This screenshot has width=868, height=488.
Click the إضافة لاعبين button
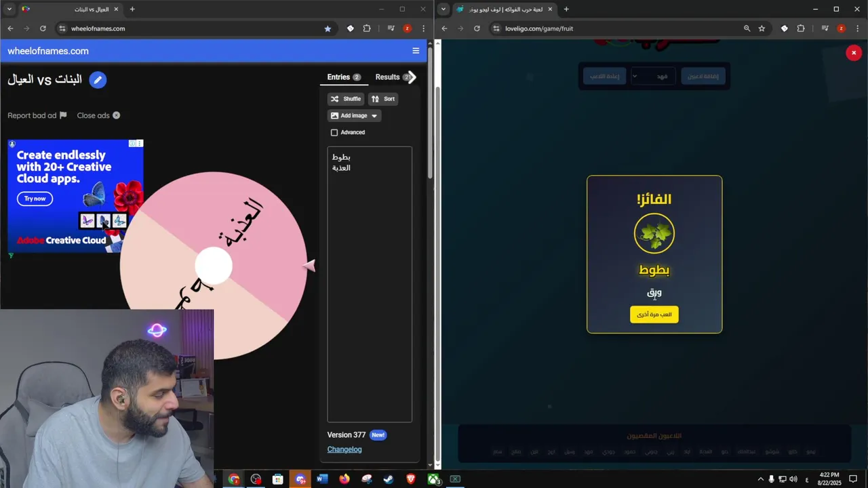coord(703,77)
